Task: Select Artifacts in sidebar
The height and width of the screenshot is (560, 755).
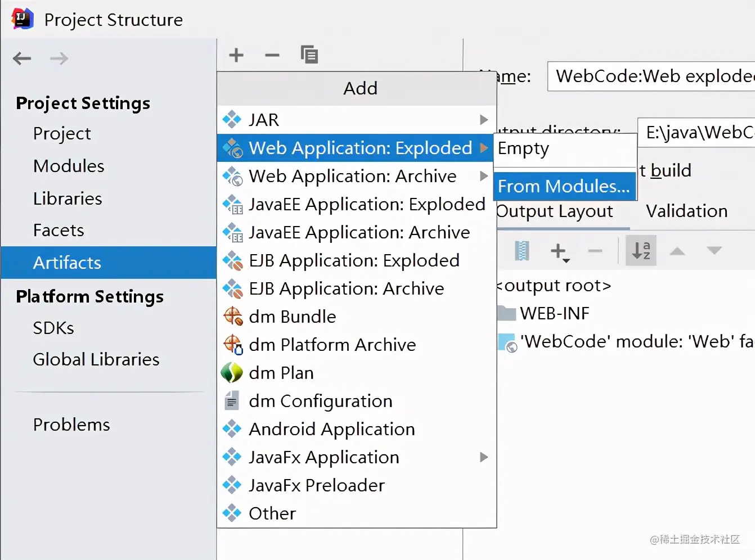Action: (x=109, y=263)
